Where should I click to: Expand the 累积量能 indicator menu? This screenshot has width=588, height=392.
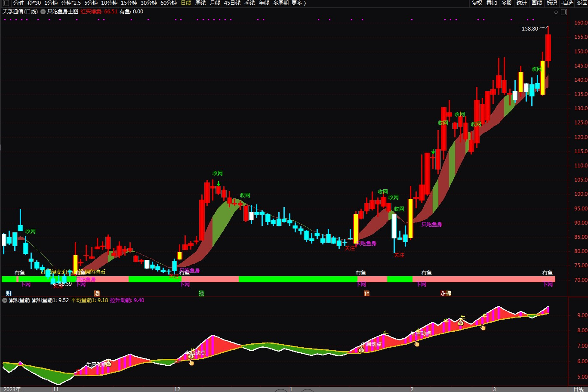click(x=5, y=300)
